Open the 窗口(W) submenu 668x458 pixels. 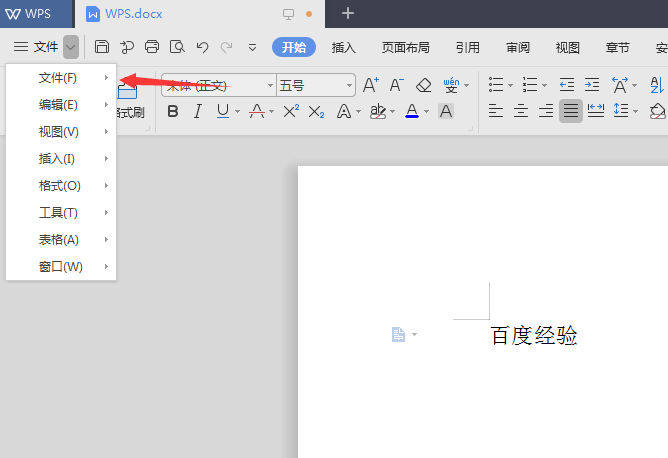coord(61,267)
